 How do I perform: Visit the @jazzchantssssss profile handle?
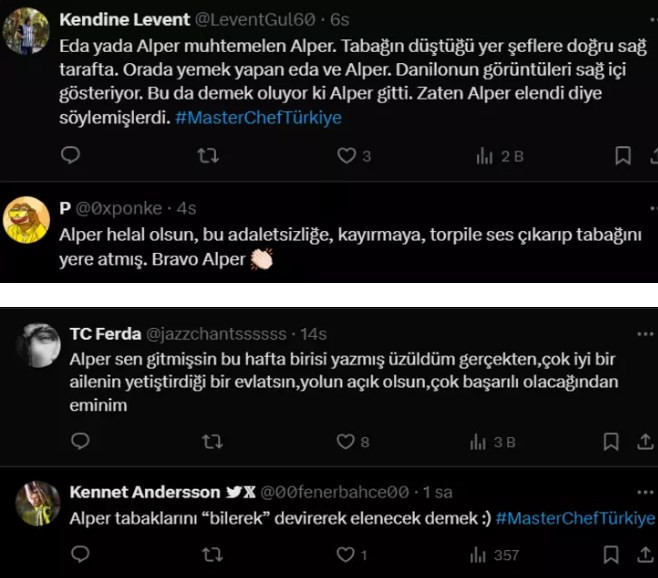tap(218, 333)
